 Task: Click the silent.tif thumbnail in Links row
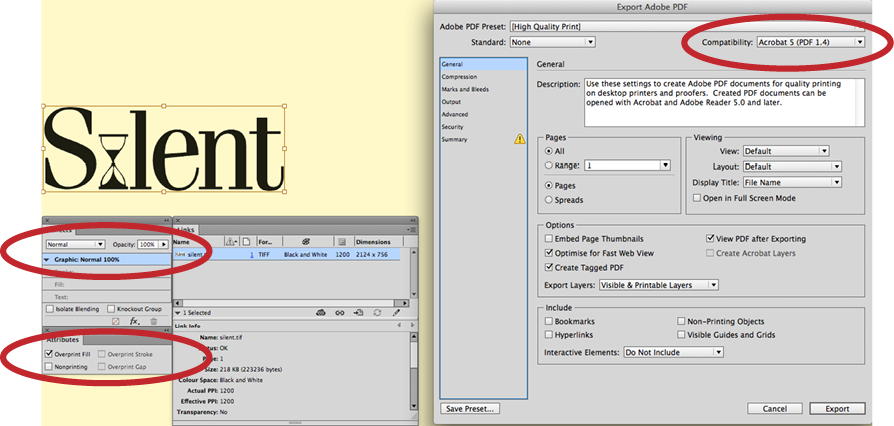point(180,254)
